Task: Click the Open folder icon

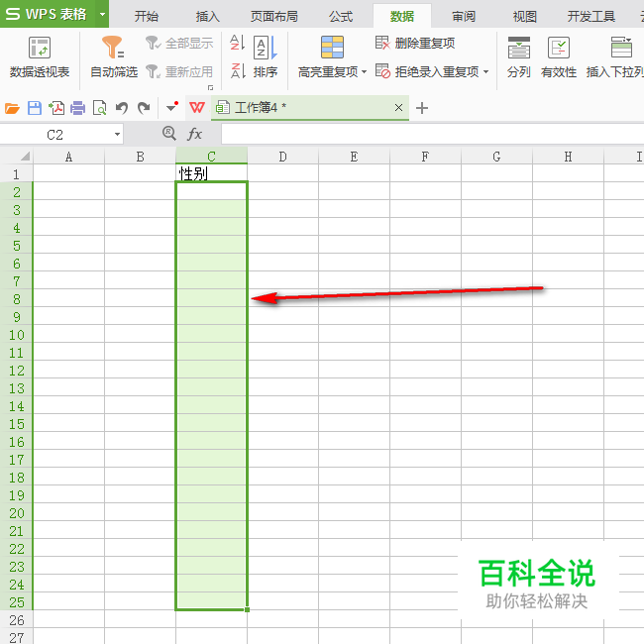Action: click(12, 108)
